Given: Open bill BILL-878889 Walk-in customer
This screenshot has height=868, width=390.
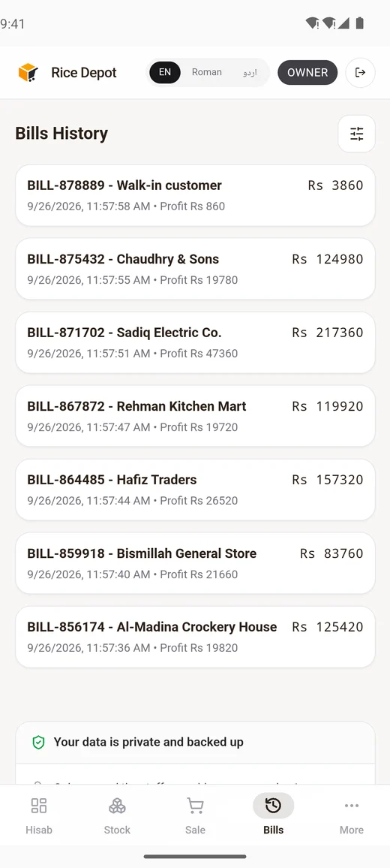Looking at the screenshot, I should tap(195, 195).
